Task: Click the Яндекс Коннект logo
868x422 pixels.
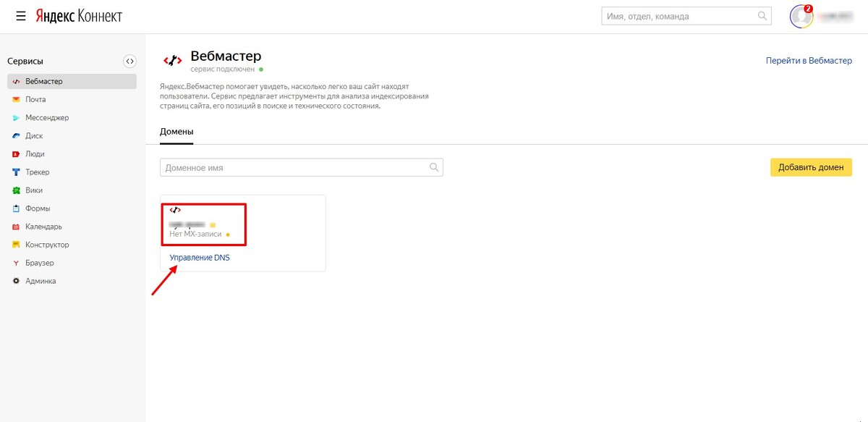Action: click(79, 16)
